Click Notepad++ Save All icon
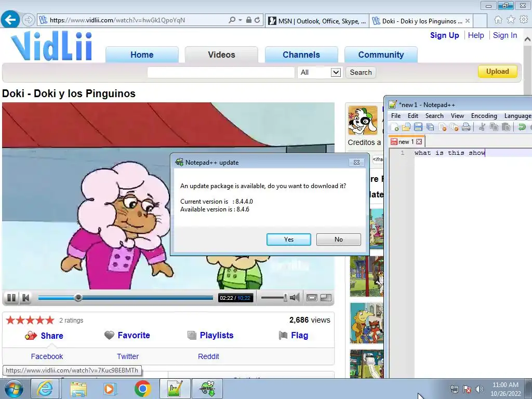 click(x=430, y=127)
